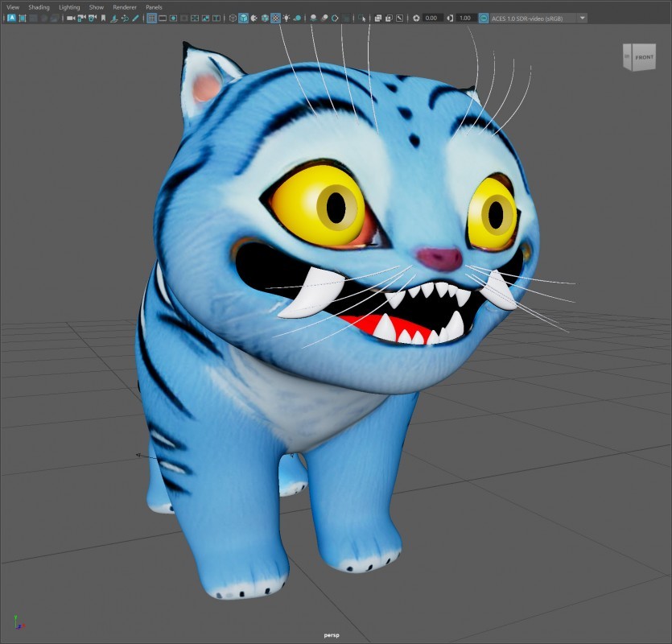The height and width of the screenshot is (644, 672).
Task: Select Smooth Shade All cube icon
Action: pyautogui.click(x=243, y=18)
